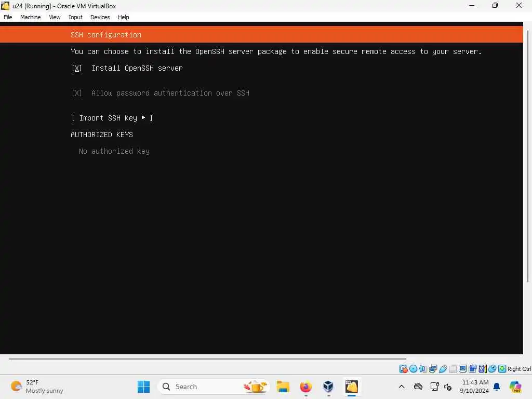This screenshot has width=532, height=399.
Task: Click the teapot search highlight icon
Action: click(x=256, y=387)
